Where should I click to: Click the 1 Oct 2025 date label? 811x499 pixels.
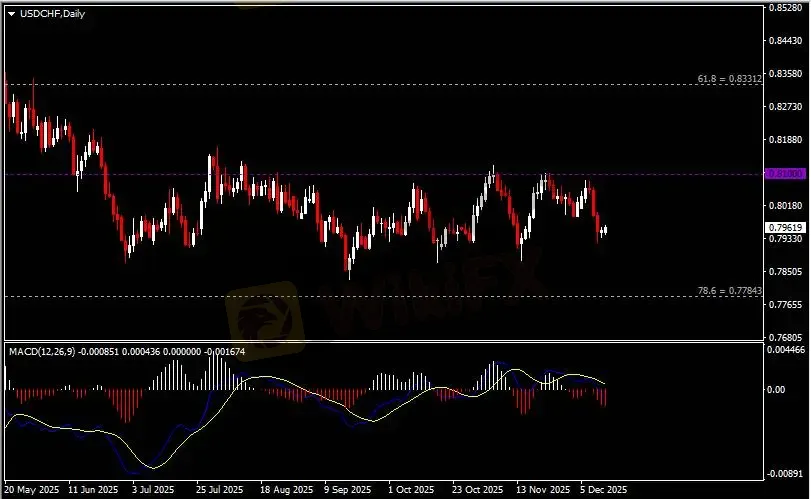(x=411, y=490)
